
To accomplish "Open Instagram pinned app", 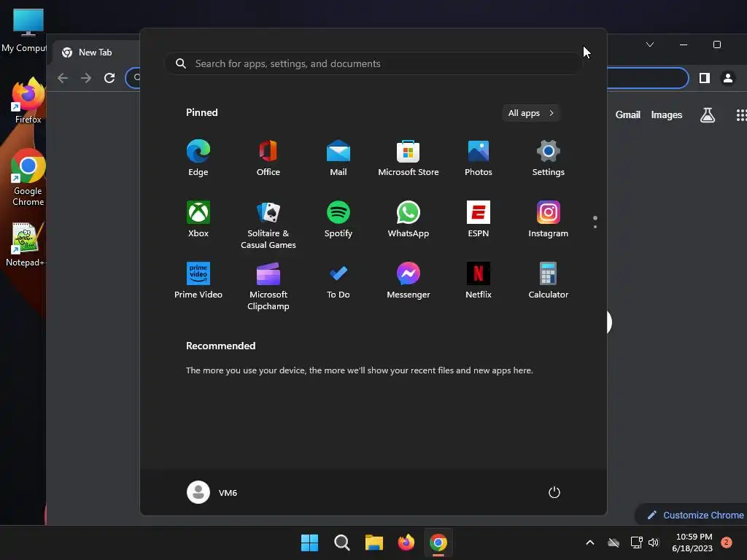I will (x=549, y=219).
